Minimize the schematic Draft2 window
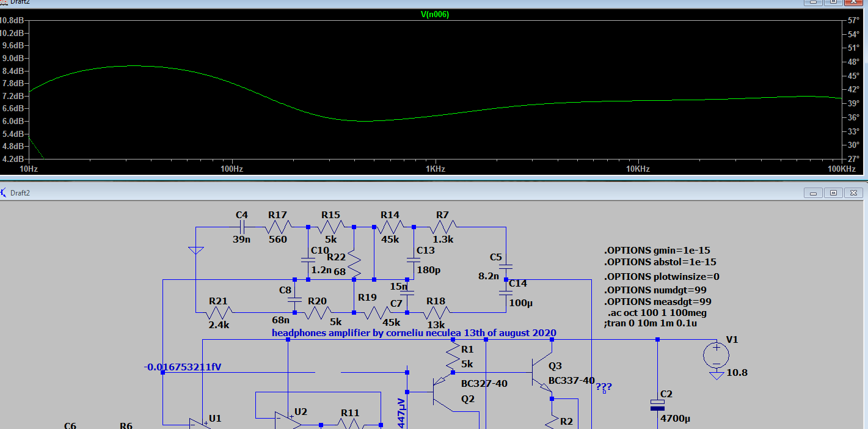 813,193
